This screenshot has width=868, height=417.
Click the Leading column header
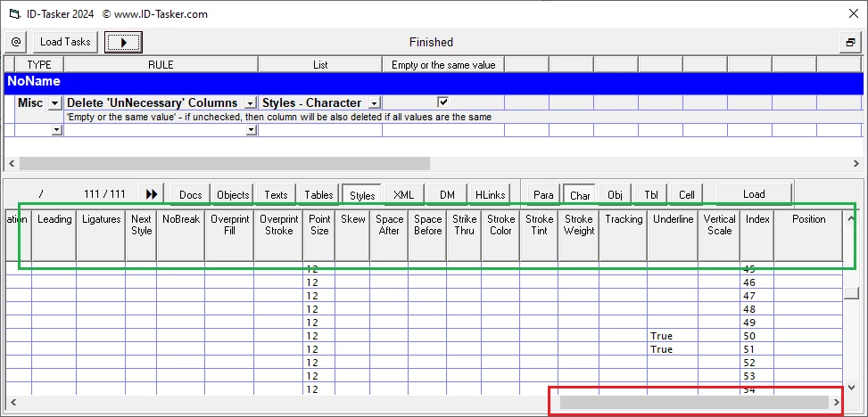(54, 235)
